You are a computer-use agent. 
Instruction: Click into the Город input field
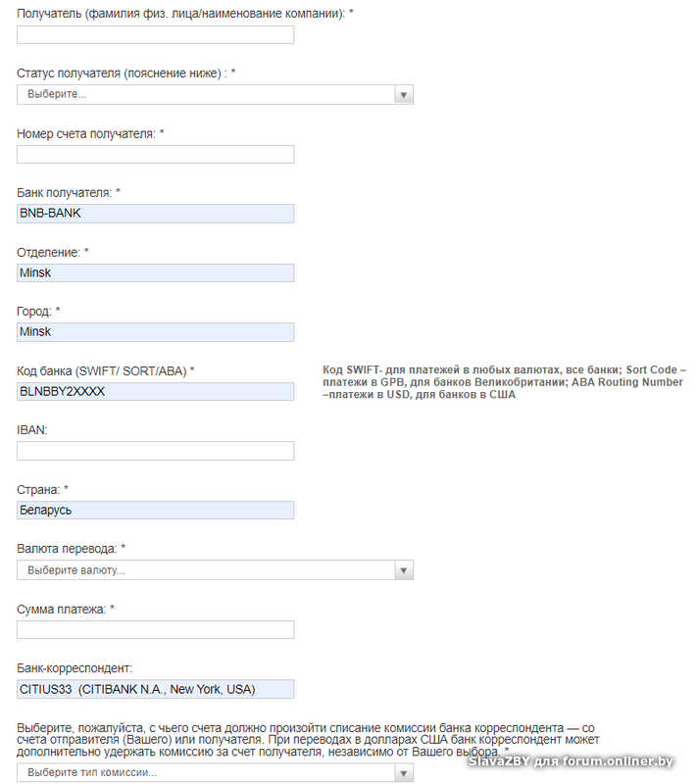156,332
